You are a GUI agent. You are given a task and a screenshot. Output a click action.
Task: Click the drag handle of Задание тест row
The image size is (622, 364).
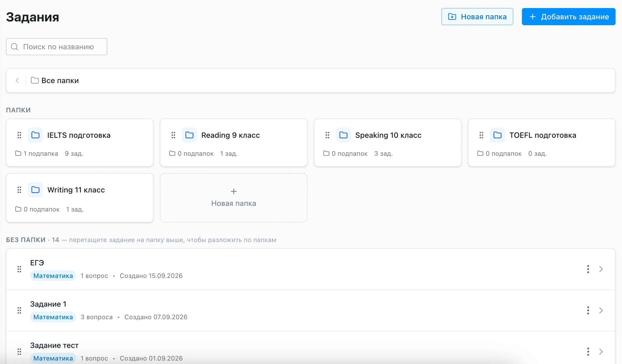tap(19, 352)
